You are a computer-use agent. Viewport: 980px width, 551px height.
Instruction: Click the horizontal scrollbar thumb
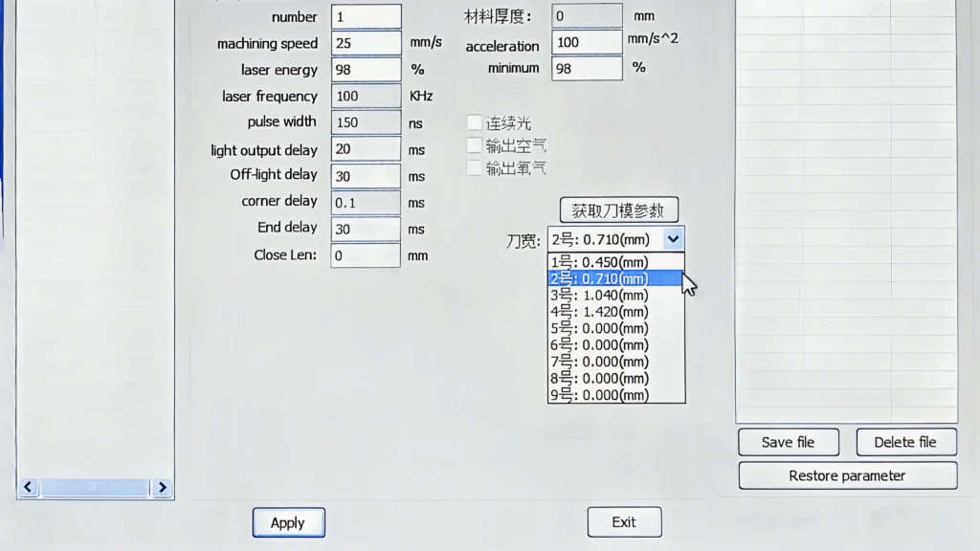point(95,487)
